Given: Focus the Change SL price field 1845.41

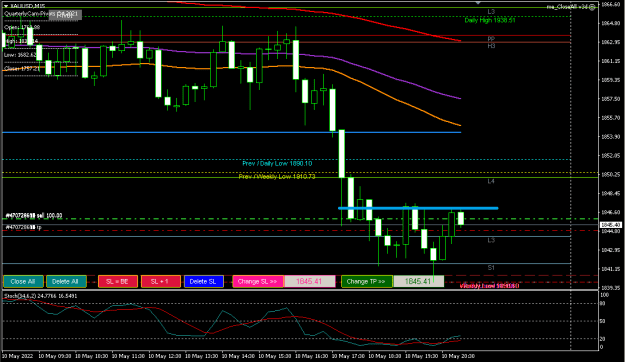Looking at the screenshot, I should [x=309, y=281].
